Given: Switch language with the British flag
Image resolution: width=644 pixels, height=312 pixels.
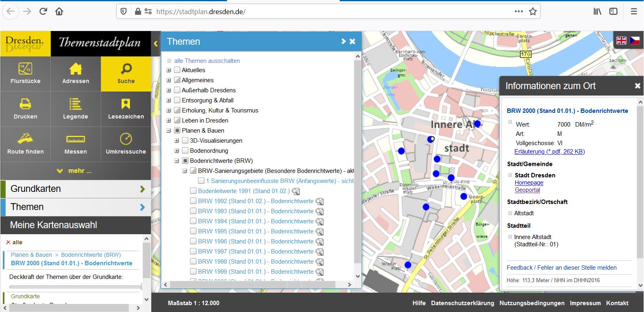Looking at the screenshot, I should (x=621, y=40).
